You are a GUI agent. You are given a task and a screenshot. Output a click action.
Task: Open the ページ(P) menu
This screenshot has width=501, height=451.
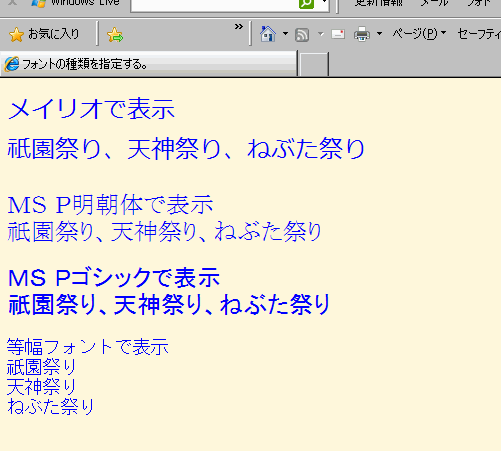[x=419, y=34]
